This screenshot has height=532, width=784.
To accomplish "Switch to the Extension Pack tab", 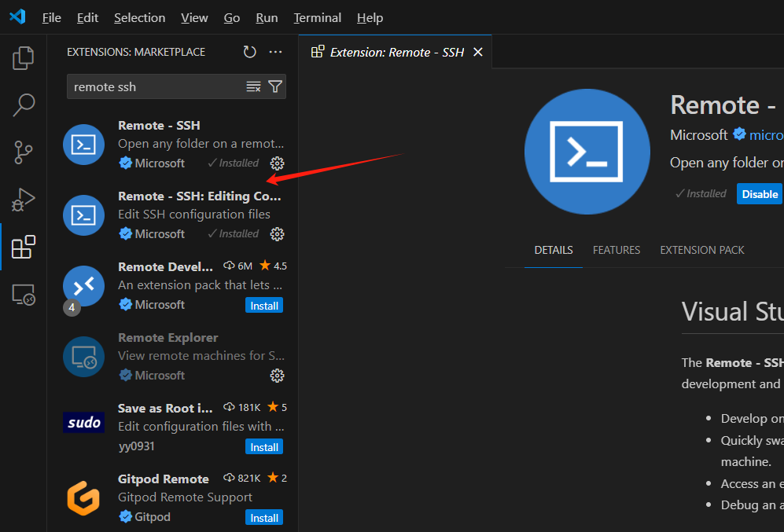I will click(701, 250).
